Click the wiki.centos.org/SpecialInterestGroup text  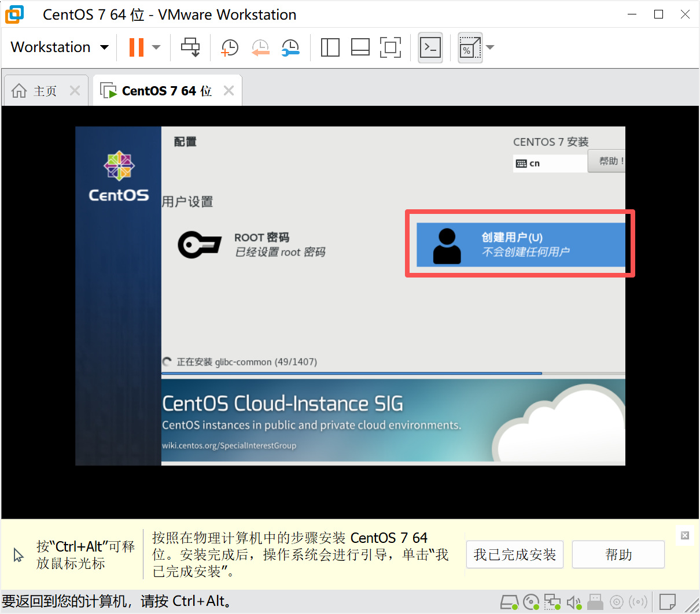click(x=229, y=446)
